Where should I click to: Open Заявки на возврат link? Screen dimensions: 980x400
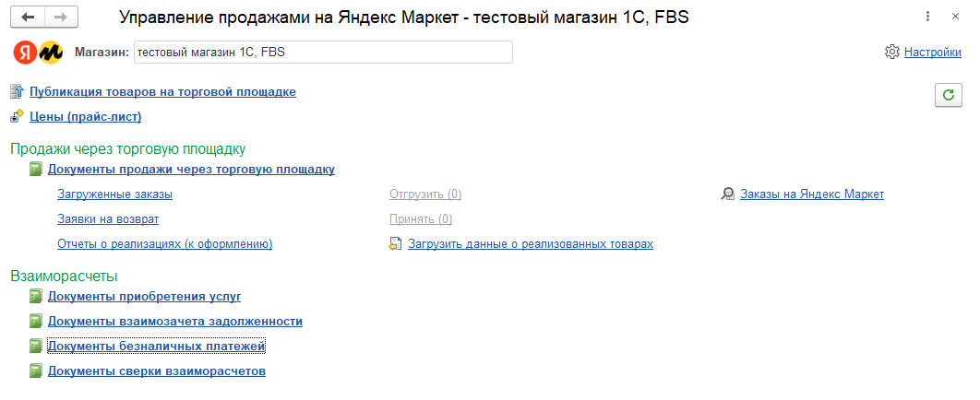click(108, 219)
